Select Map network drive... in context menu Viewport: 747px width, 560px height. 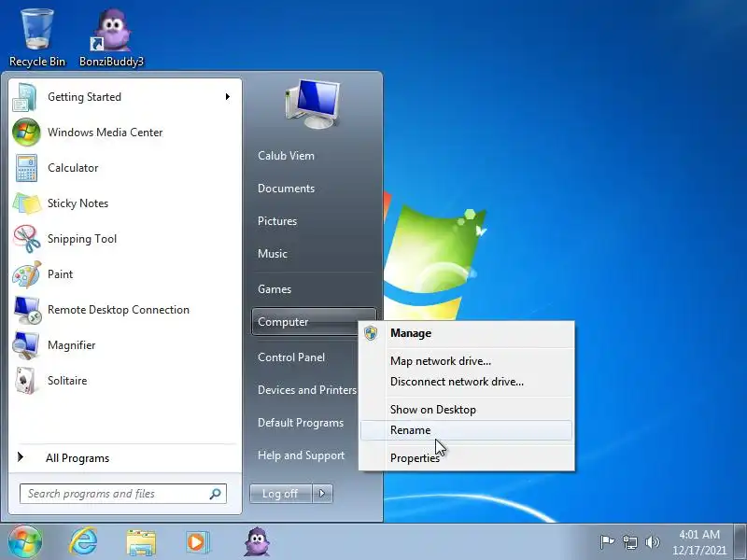coord(466,361)
